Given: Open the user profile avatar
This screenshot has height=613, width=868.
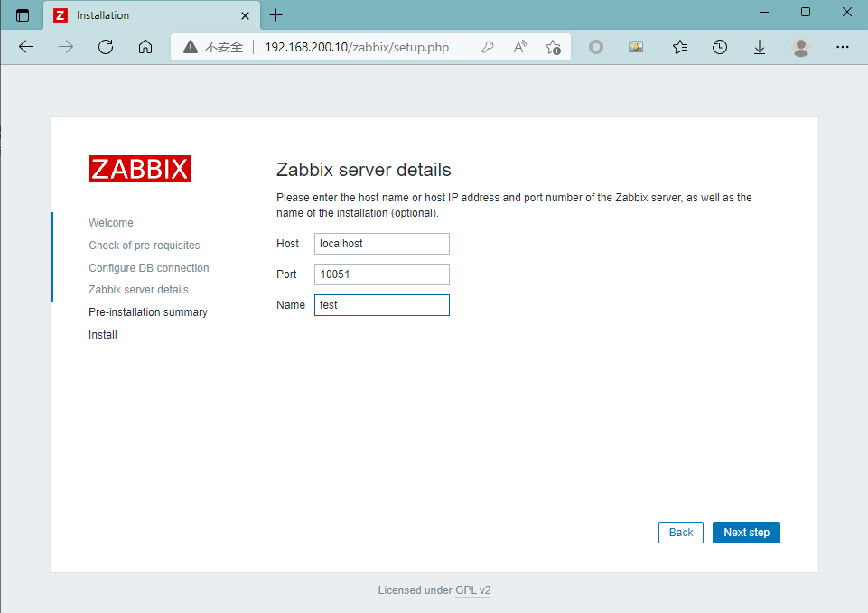Looking at the screenshot, I should click(800, 47).
